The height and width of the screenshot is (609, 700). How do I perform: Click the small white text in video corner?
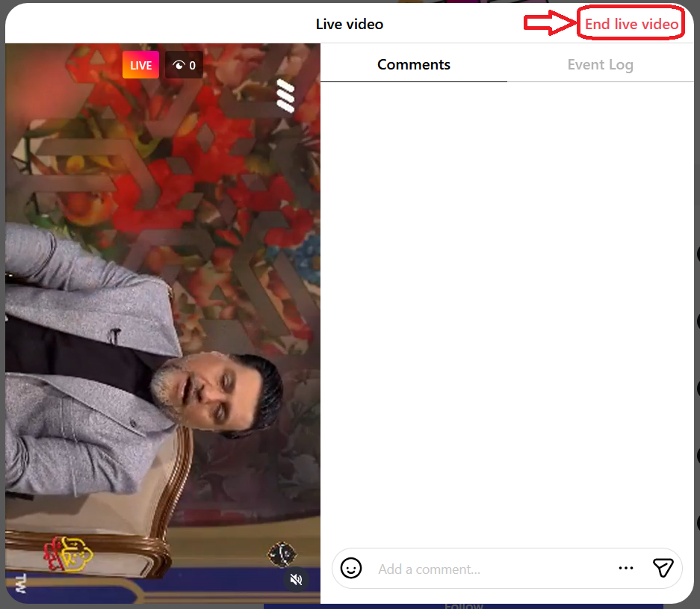[20, 583]
